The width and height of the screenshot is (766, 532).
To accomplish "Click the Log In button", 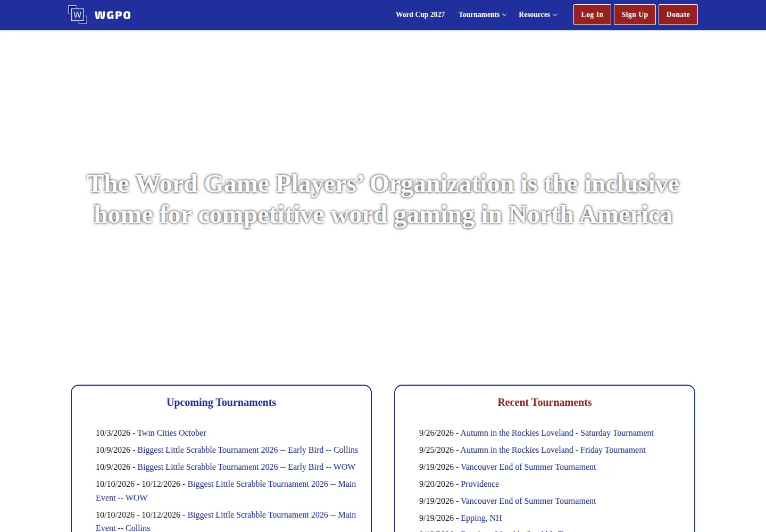I will [x=592, y=15].
